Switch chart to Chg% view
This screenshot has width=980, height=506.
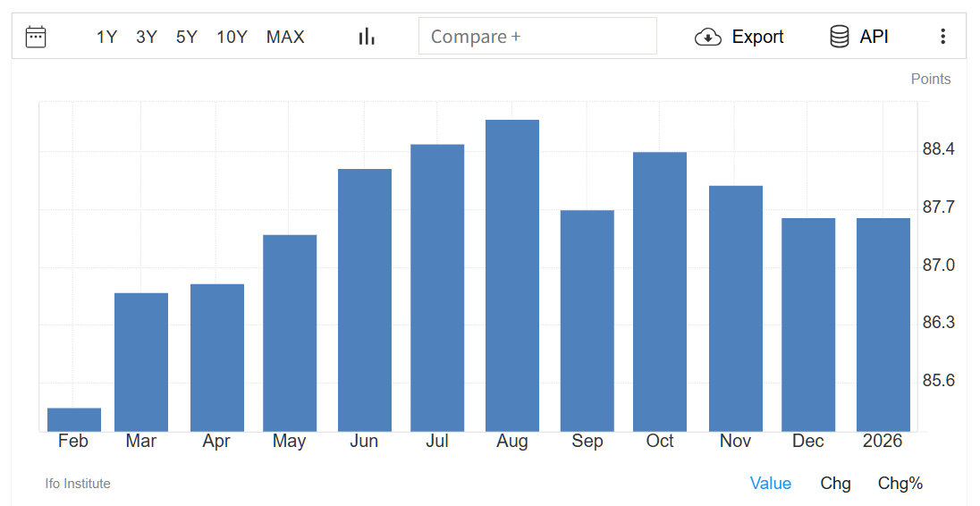900,484
